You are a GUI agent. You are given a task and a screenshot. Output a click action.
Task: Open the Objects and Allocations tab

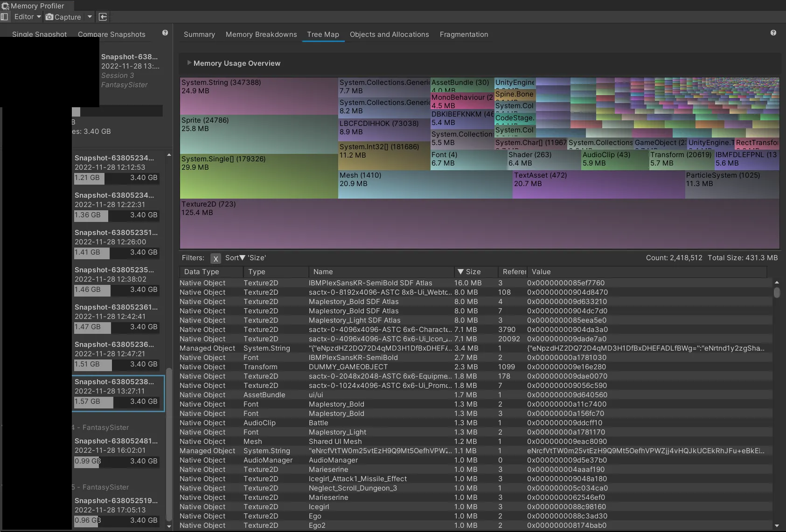pos(389,35)
